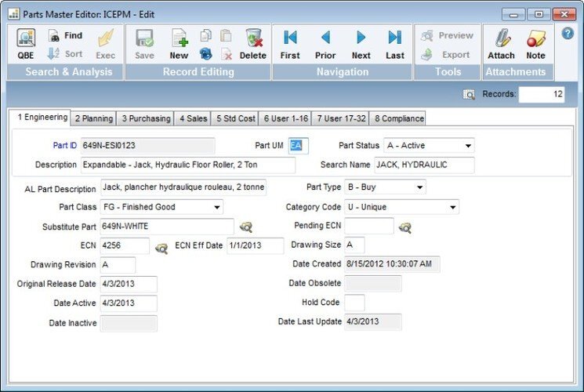Look up Substitute Part with magnifier
This screenshot has width=584, height=392.
point(246,227)
